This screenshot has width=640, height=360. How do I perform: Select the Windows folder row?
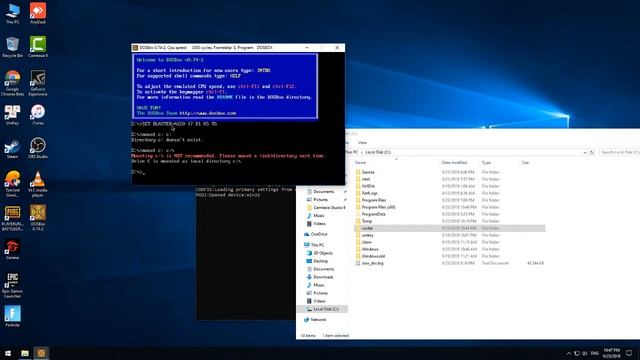coord(449,249)
